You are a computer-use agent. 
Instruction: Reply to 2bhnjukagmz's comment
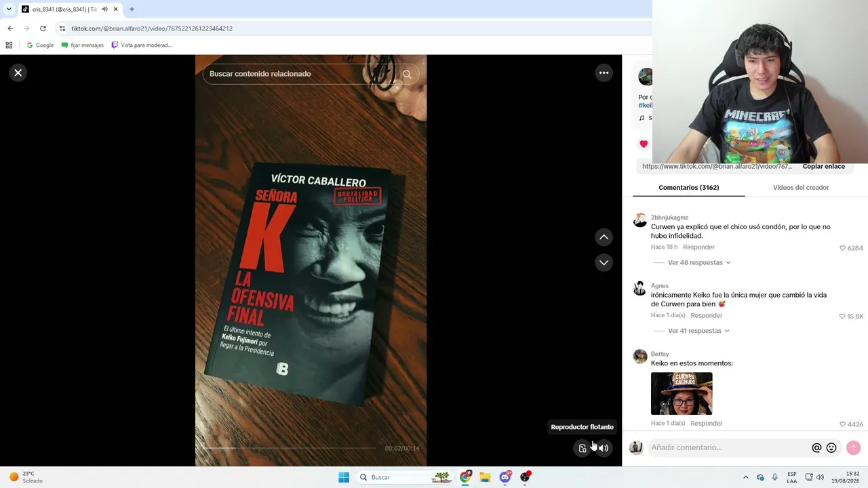pos(698,247)
